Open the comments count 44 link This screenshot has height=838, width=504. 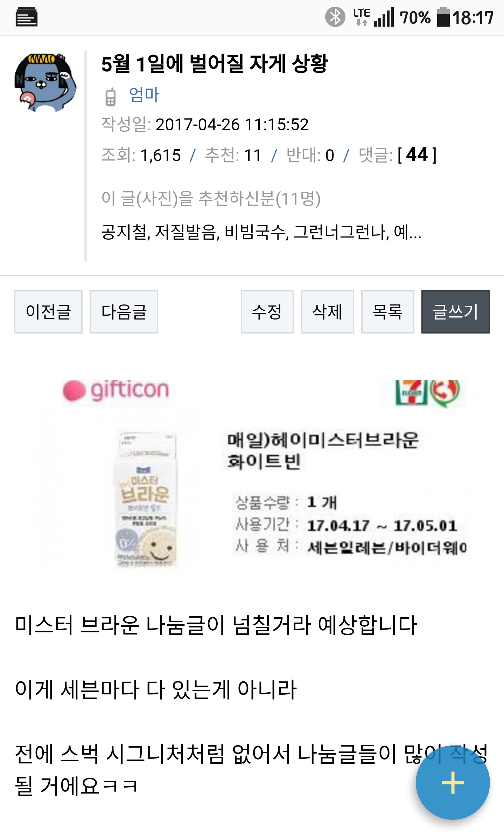tap(417, 155)
